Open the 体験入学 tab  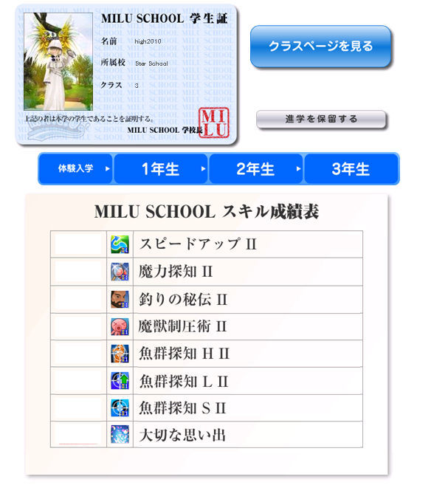(76, 169)
